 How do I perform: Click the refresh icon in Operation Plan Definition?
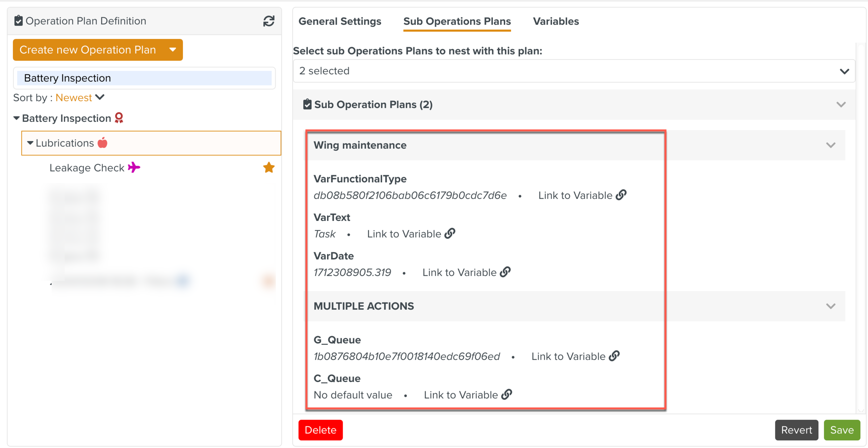(268, 21)
